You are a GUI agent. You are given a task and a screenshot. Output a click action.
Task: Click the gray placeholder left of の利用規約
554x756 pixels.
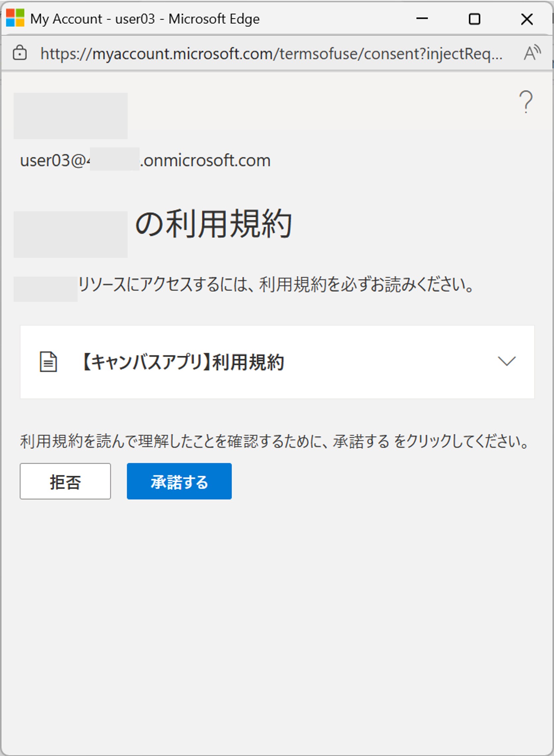click(x=70, y=235)
